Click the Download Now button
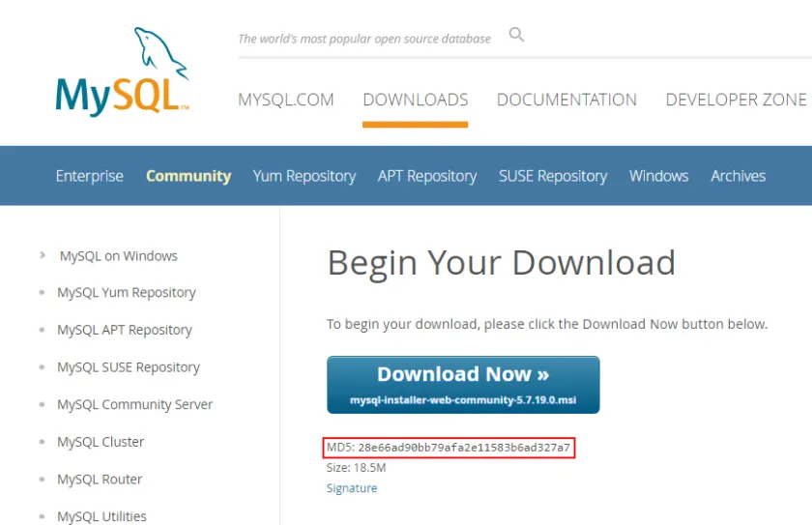 point(463,385)
